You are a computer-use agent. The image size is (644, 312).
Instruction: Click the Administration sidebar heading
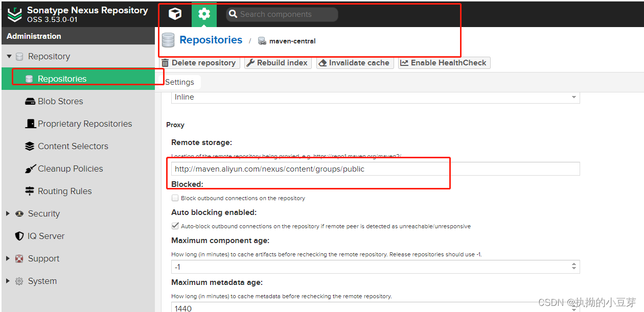pyautogui.click(x=34, y=36)
